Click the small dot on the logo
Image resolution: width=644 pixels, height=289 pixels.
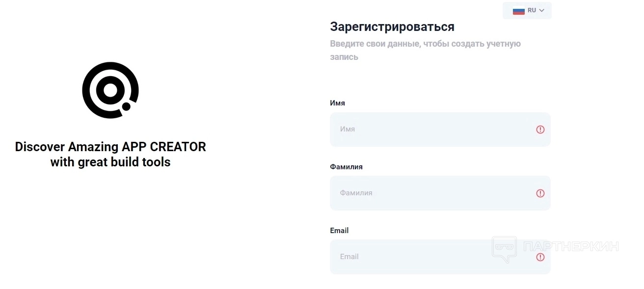[x=126, y=106]
